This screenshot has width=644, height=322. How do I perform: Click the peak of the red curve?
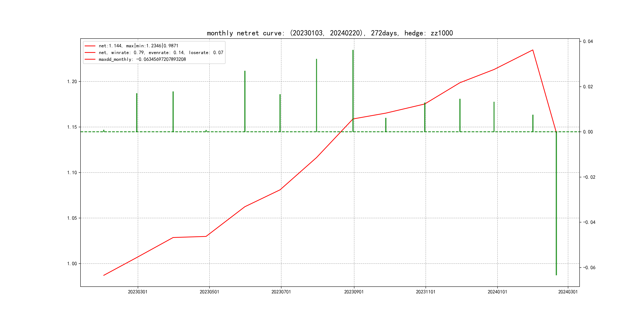coord(533,50)
